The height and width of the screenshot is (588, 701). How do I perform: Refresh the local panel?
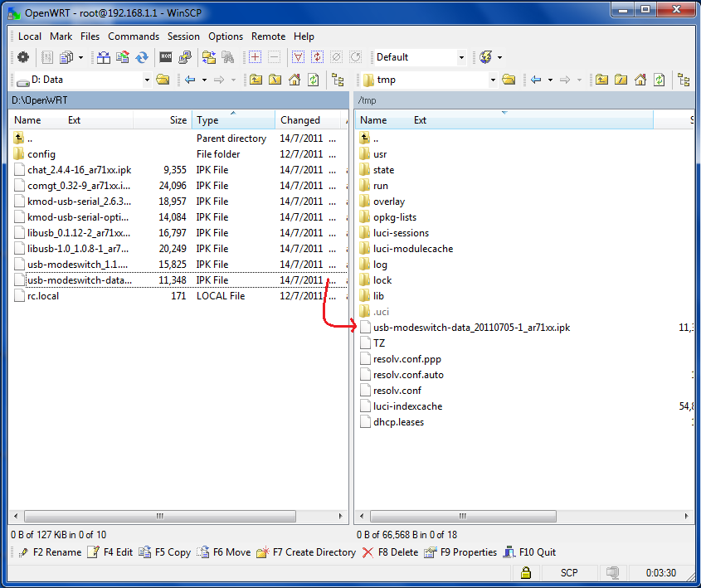(x=314, y=80)
